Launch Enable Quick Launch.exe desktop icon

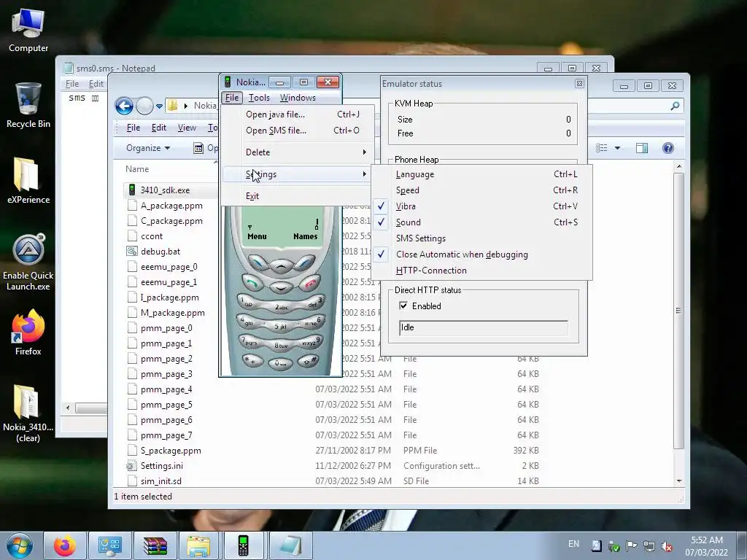[x=28, y=262]
